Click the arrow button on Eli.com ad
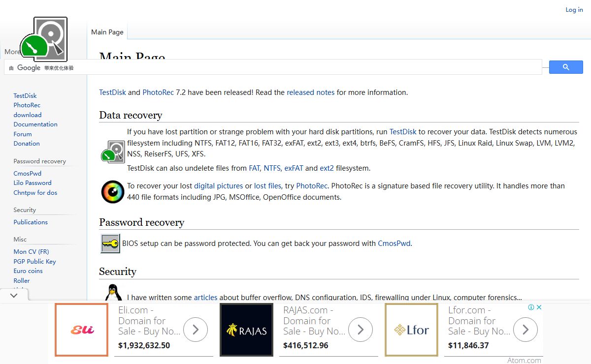The image size is (591, 364). coord(196,329)
